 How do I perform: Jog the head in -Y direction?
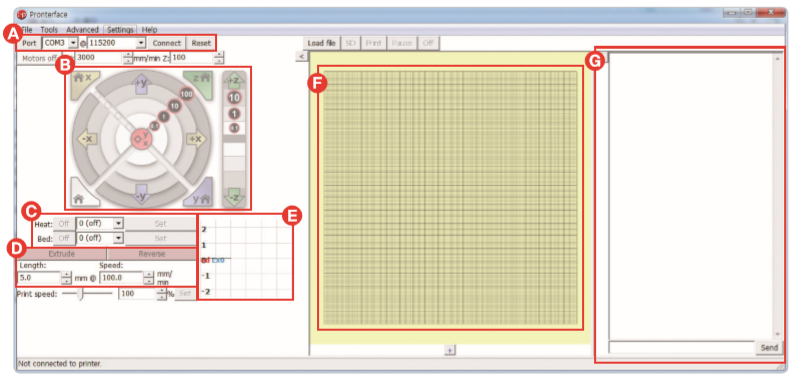click(x=141, y=194)
